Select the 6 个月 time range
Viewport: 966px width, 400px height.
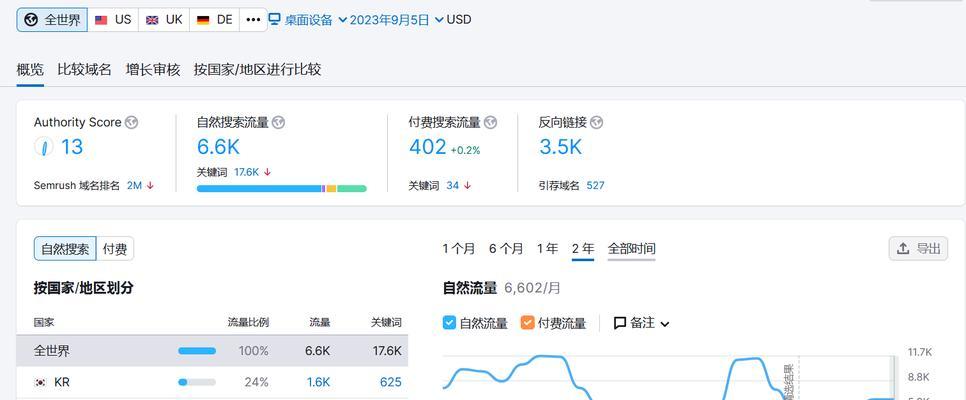click(506, 248)
